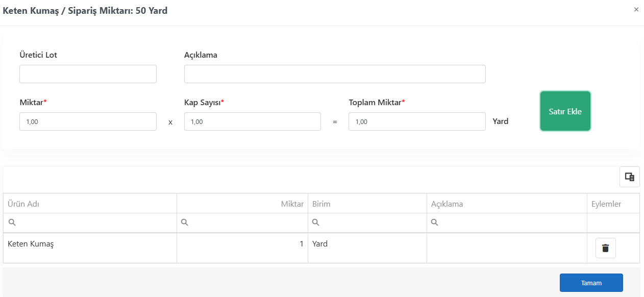
Task: Select the Kap Sayısı input box
Action: [x=253, y=121]
